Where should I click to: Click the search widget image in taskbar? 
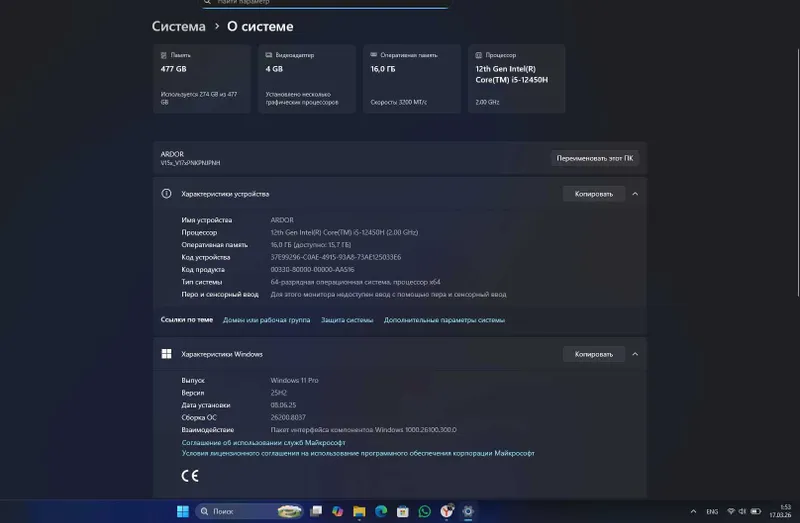[x=289, y=511]
